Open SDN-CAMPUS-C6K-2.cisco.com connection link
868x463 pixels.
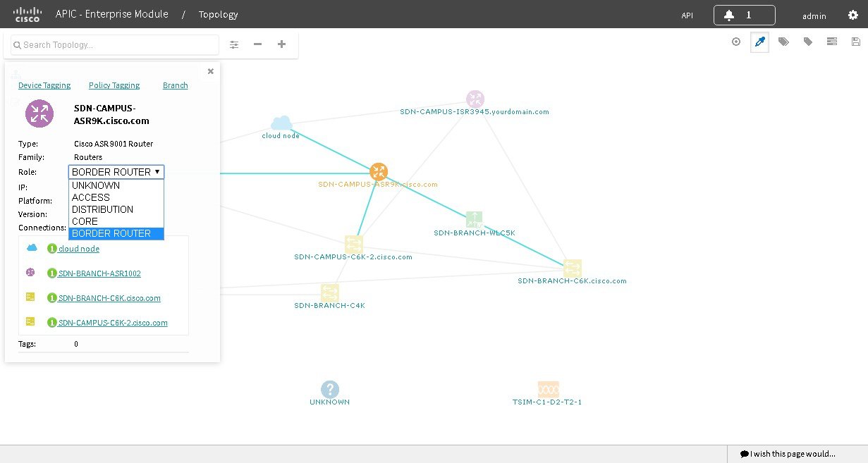[113, 323]
